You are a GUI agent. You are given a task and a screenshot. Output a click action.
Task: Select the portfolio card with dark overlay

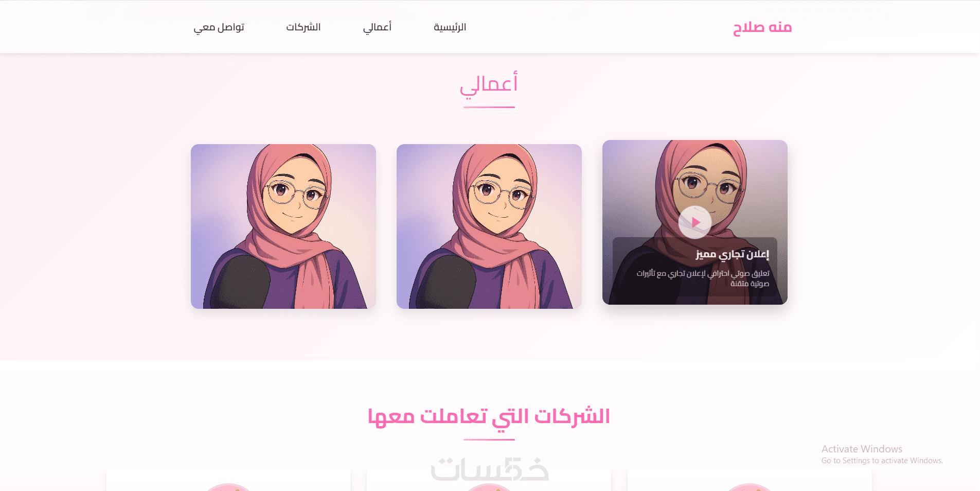point(695,222)
